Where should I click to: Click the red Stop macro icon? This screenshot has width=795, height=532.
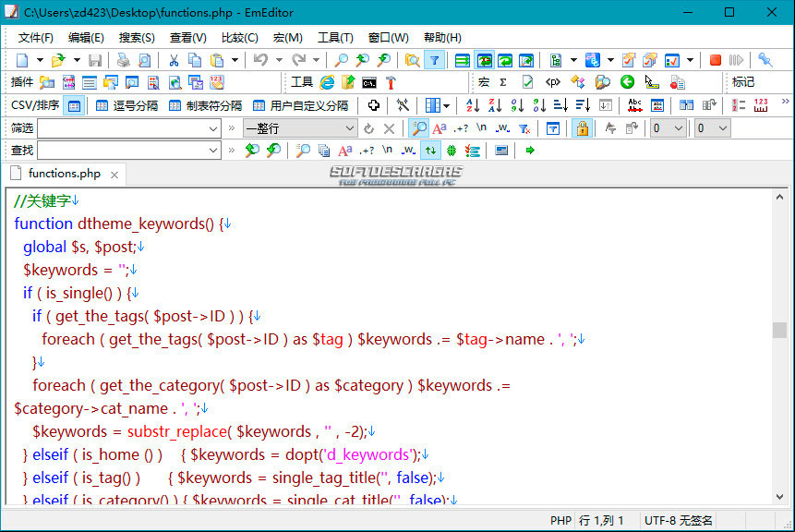pyautogui.click(x=715, y=60)
